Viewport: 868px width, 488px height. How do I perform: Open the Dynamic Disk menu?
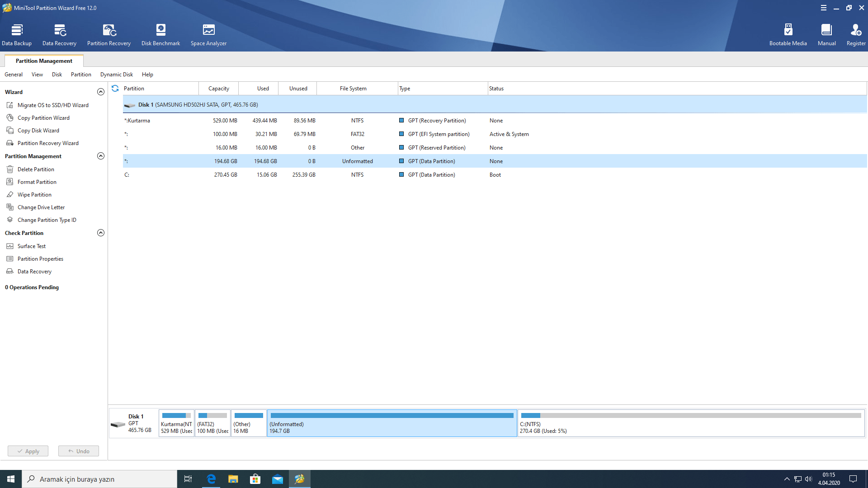[117, 75]
